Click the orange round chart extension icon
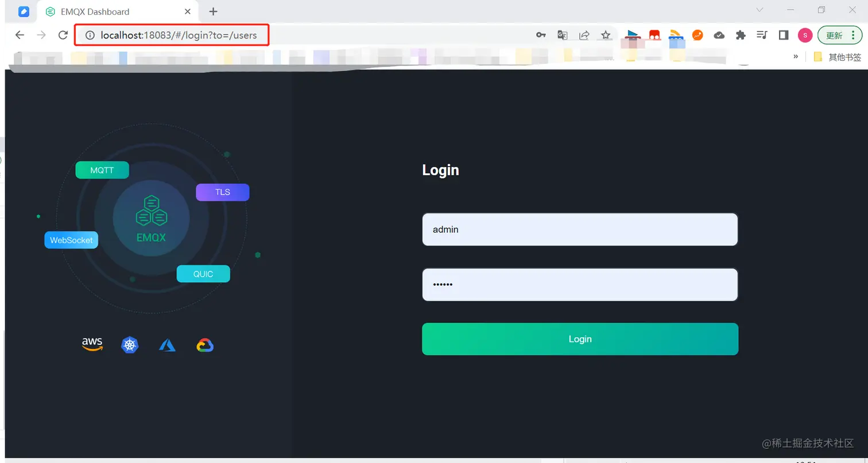 pyautogui.click(x=697, y=35)
